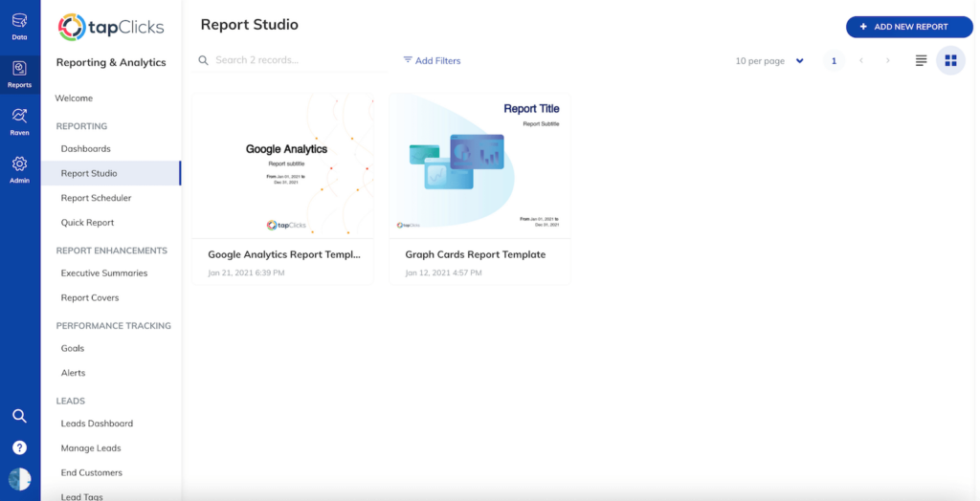Open the help question mark icon
The height and width of the screenshot is (501, 980).
[19, 447]
